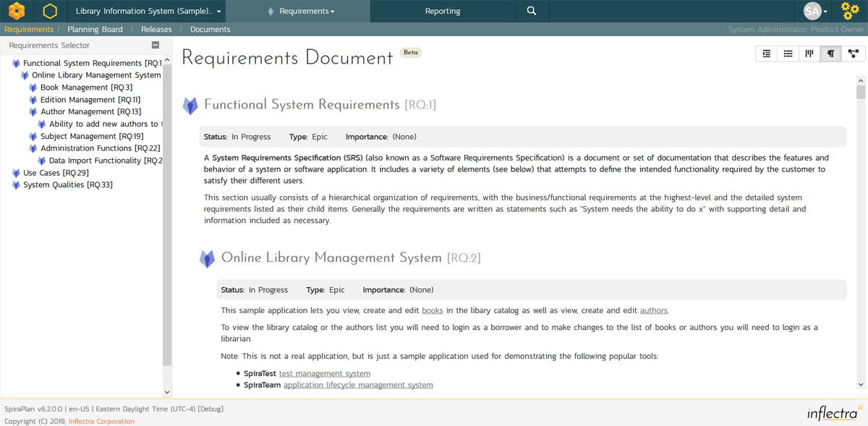
Task: Select Administration Functions [RQ:22] in tree
Action: pos(100,148)
